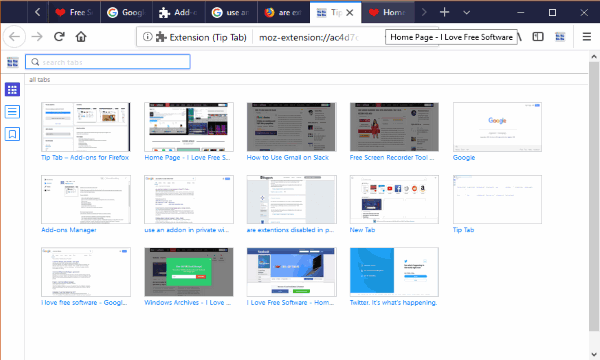Click 'Add-ons Manager' title link

(x=69, y=230)
